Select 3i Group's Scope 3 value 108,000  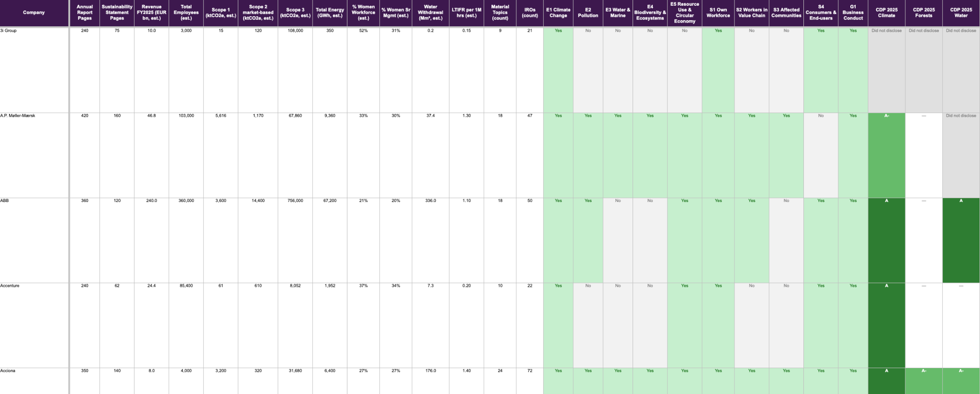(295, 70)
